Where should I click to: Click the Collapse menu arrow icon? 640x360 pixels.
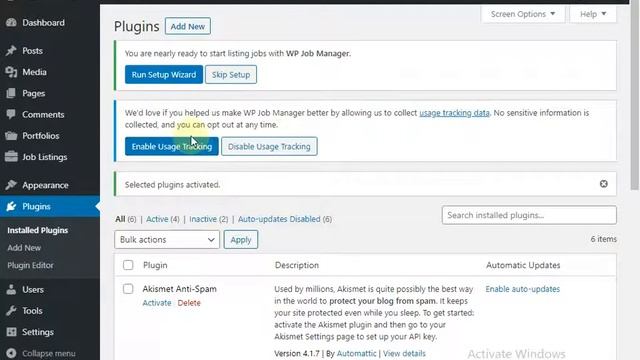(11, 353)
